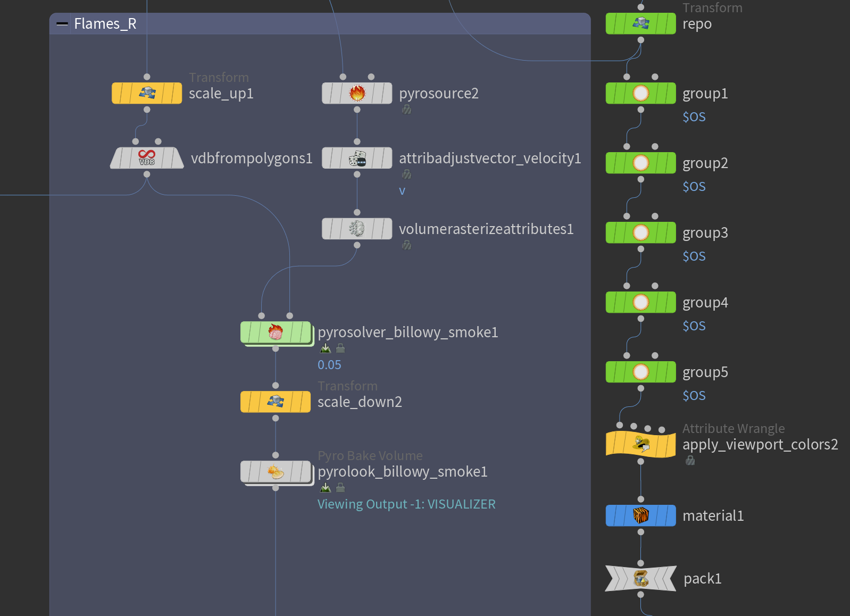The height and width of the screenshot is (616, 850).
Task: Click the Flames_R network box title bar
Action: click(320, 24)
